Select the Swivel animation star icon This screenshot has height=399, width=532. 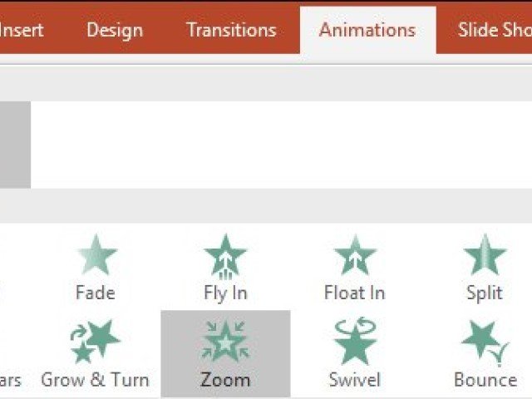[x=355, y=341]
